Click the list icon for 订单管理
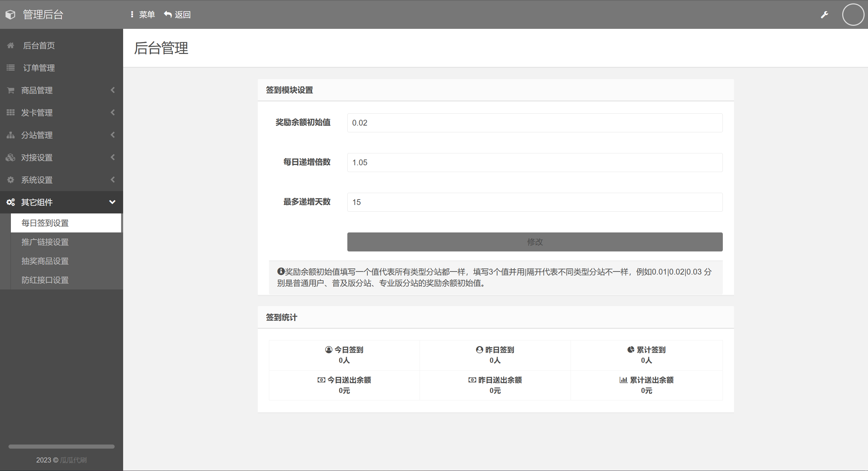Screen dimensions: 868x471 11,68
